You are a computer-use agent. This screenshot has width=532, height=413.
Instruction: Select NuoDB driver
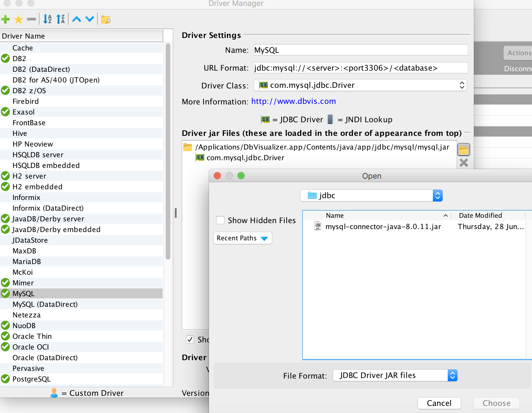(x=81, y=325)
